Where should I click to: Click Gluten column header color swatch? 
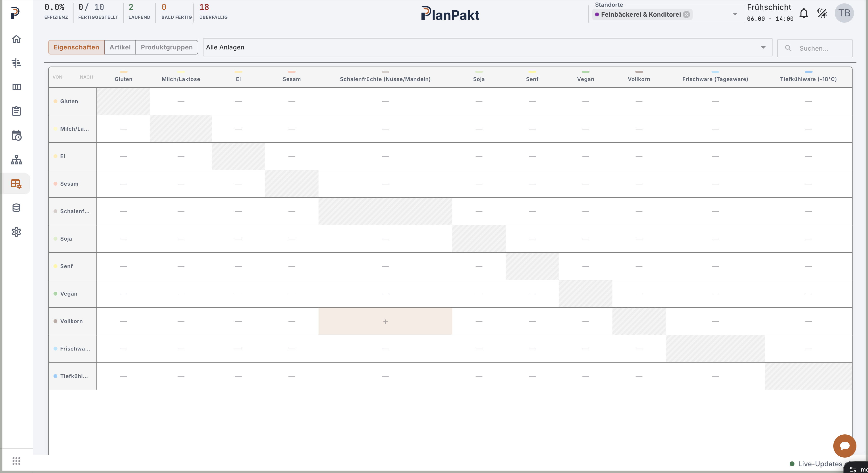point(124,72)
